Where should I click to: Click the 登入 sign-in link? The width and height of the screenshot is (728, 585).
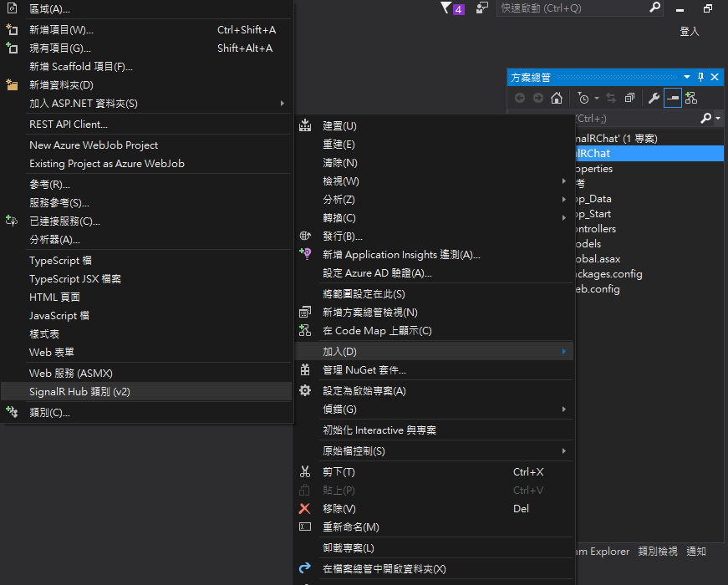tap(690, 31)
